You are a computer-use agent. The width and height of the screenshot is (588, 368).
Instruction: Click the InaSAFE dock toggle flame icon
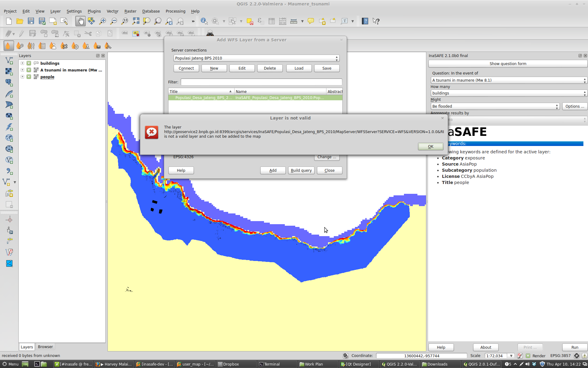click(9, 46)
